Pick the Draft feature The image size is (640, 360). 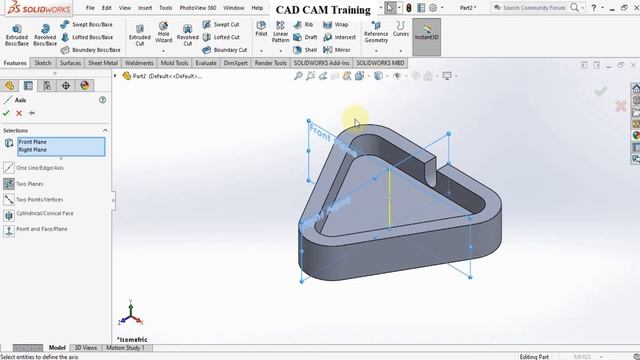point(305,37)
